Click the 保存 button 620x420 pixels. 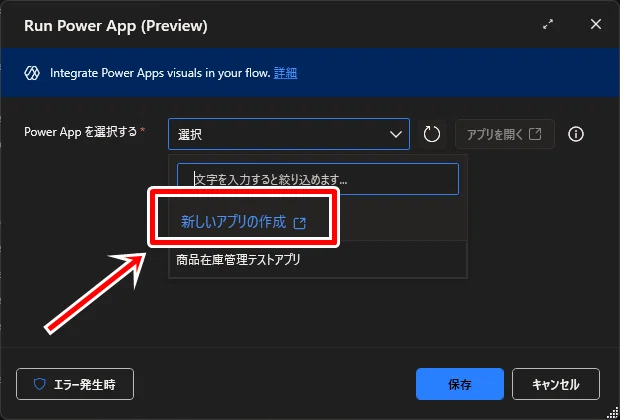pos(460,384)
